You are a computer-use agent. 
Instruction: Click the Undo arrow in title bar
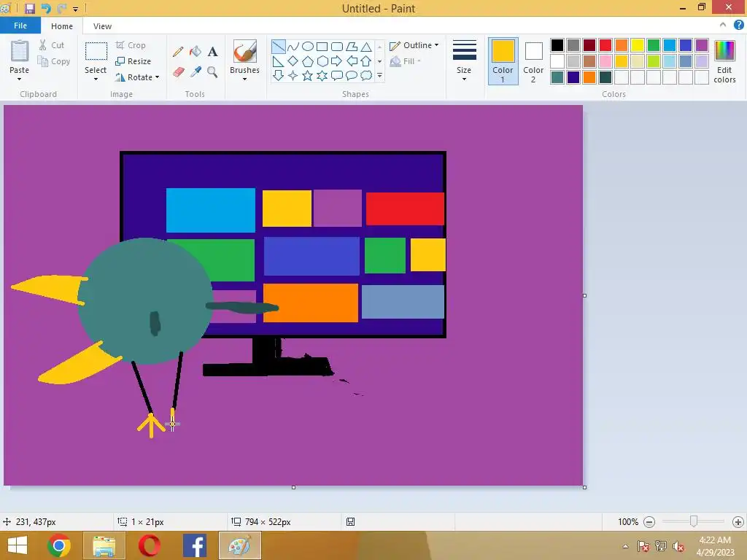pyautogui.click(x=46, y=8)
